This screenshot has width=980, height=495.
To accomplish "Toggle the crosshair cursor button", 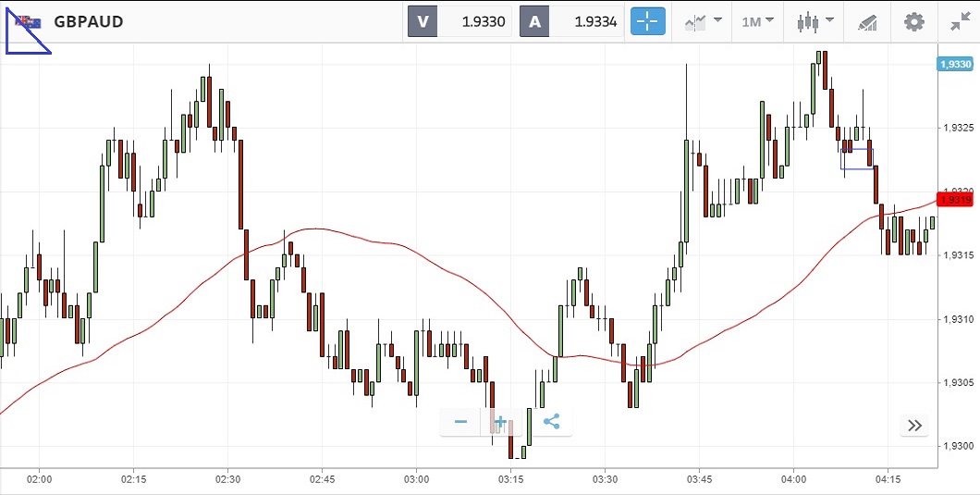I will pyautogui.click(x=648, y=21).
